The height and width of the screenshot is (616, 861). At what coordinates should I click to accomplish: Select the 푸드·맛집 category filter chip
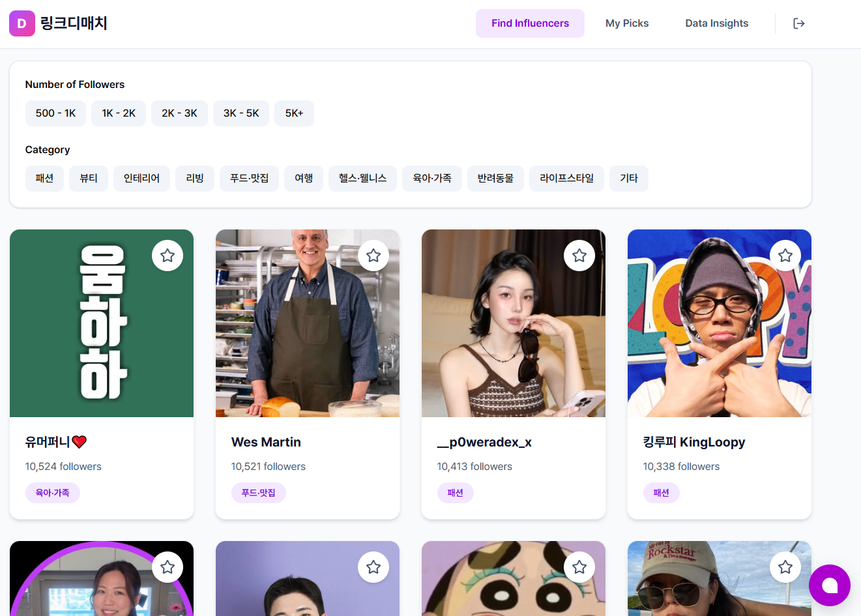coord(249,179)
